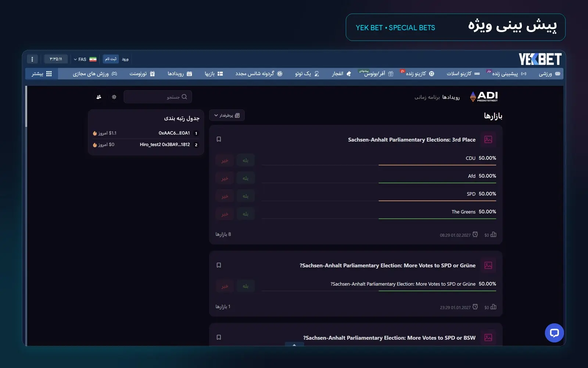Image resolution: width=588 pixels, height=368 pixels.
Task: Expand the پرطرفدار sort dropdown
Action: tap(227, 116)
